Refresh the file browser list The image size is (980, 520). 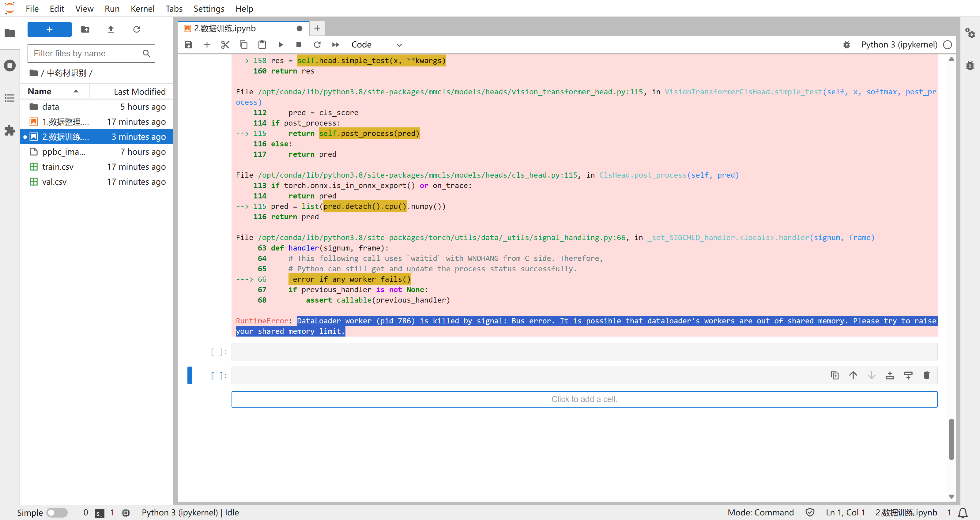click(x=137, y=29)
